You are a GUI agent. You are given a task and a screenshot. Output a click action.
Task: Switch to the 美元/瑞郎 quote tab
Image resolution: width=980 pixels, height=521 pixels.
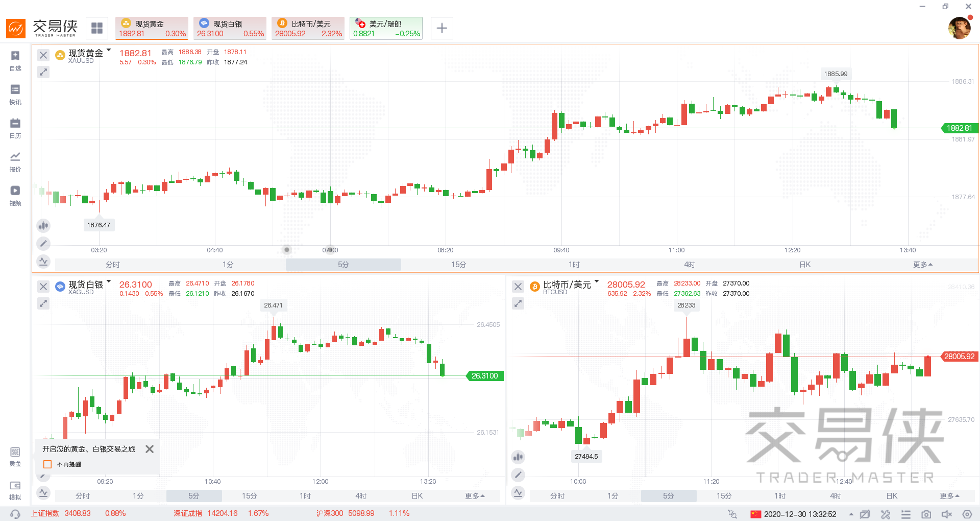pos(386,28)
